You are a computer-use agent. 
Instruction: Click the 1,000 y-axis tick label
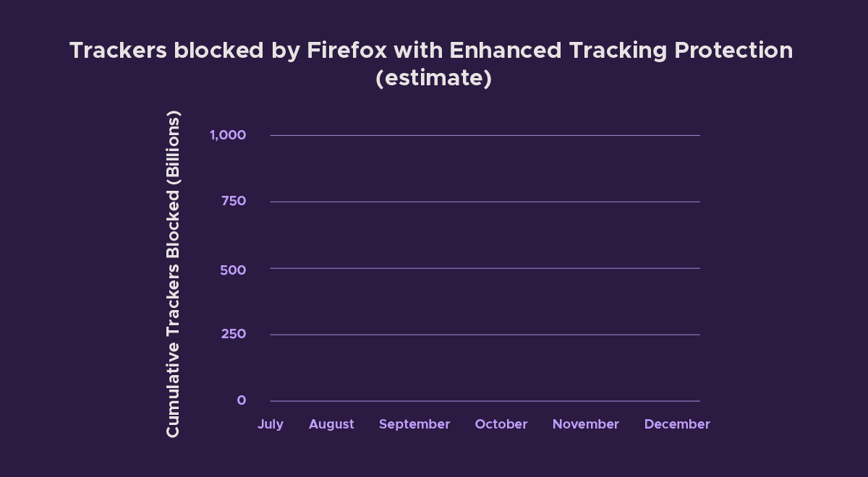[x=228, y=135]
